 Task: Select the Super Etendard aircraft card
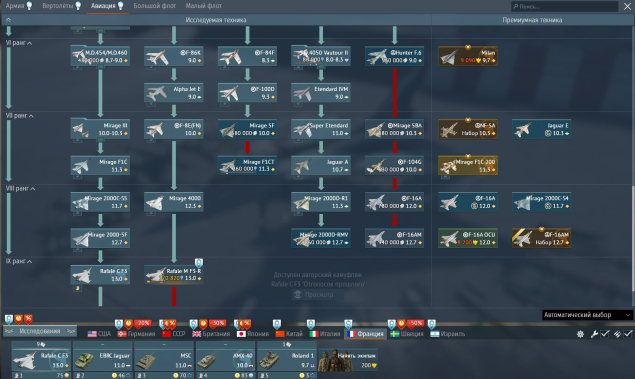[x=321, y=129]
